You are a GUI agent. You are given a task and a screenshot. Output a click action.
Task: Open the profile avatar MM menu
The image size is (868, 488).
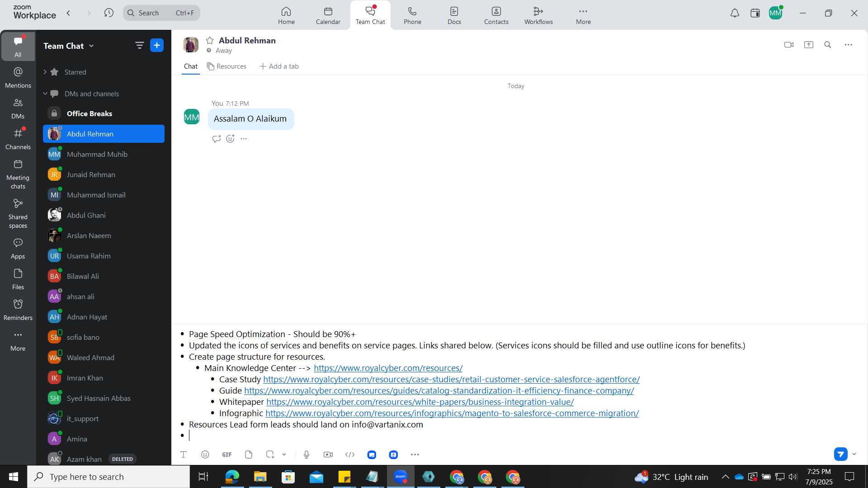point(775,13)
